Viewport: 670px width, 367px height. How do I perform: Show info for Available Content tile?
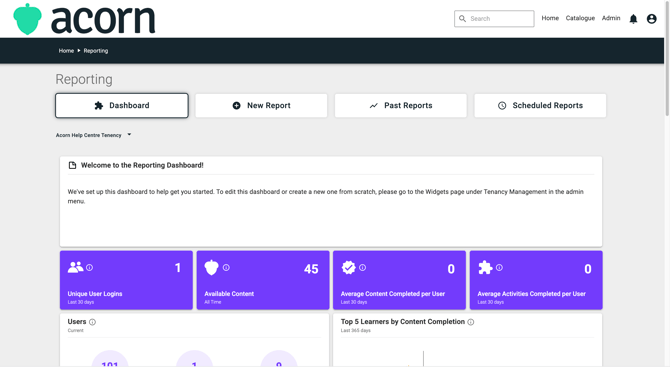click(226, 267)
